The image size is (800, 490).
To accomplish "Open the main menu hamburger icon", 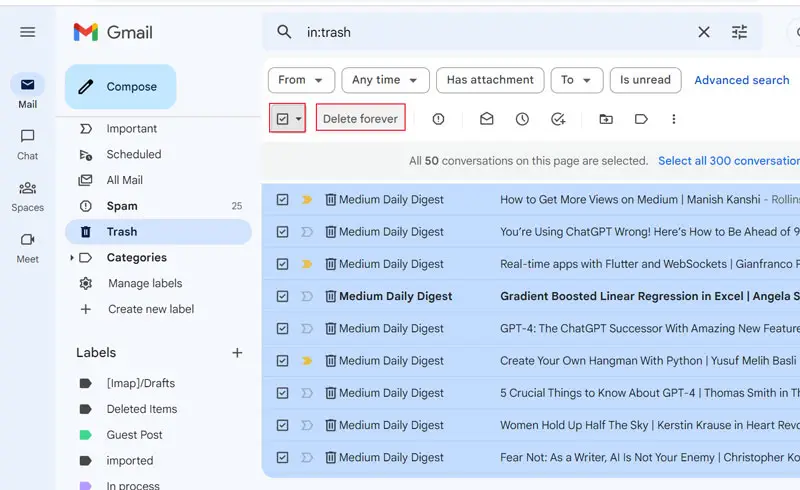I will [27, 32].
